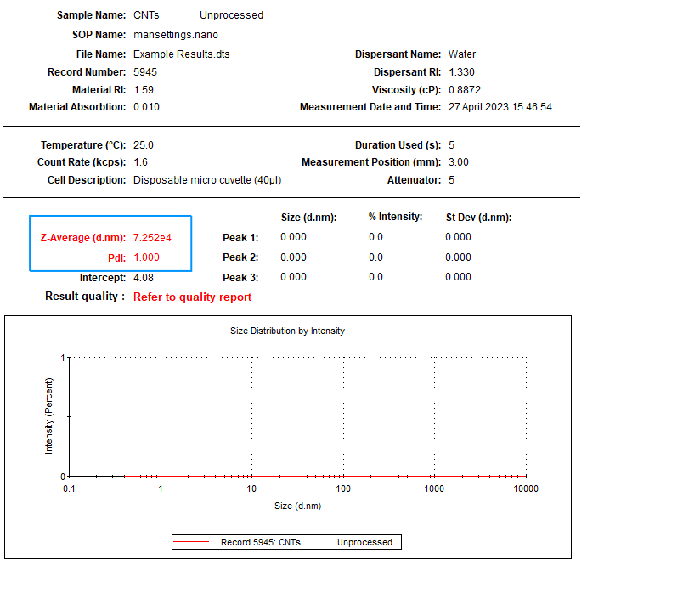Click the Z-Average value 7.252e4
This screenshot has height=616, width=700.
(152, 238)
